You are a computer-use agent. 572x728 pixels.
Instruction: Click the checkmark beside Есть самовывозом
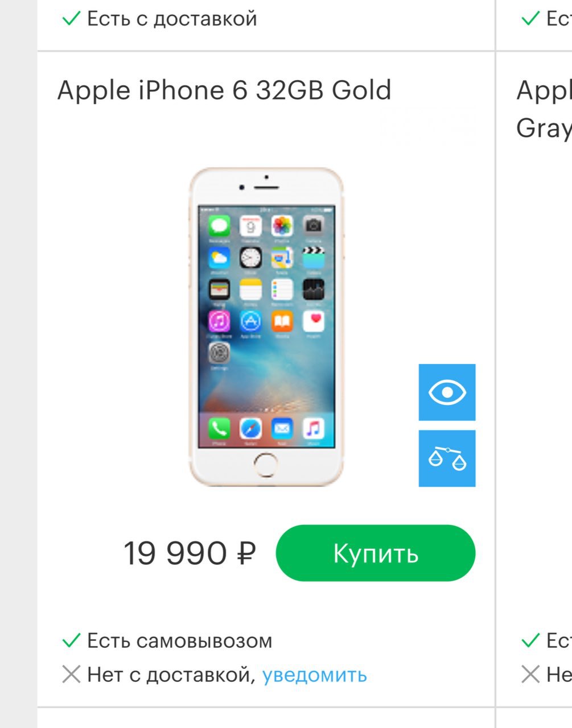(71, 641)
